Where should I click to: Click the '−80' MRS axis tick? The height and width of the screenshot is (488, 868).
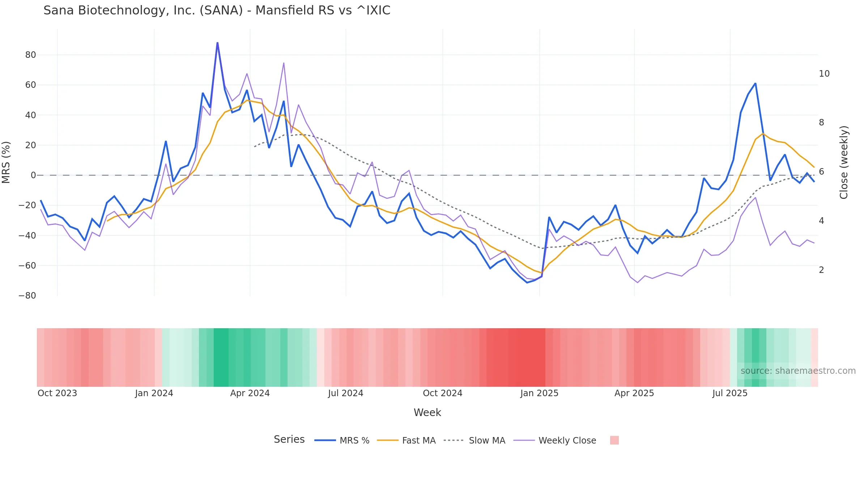click(27, 296)
